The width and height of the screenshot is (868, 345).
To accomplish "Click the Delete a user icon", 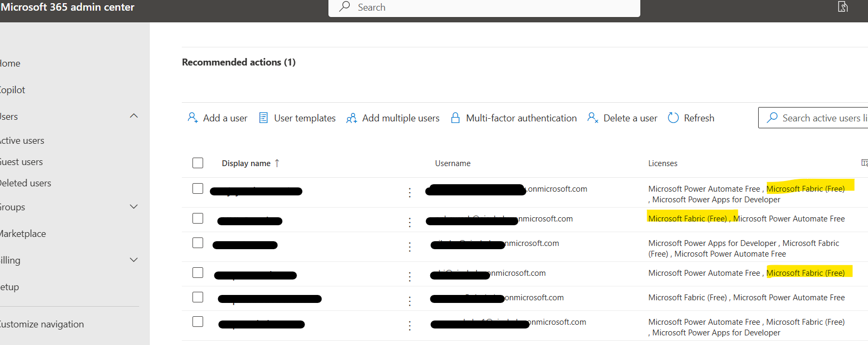I will tap(592, 118).
